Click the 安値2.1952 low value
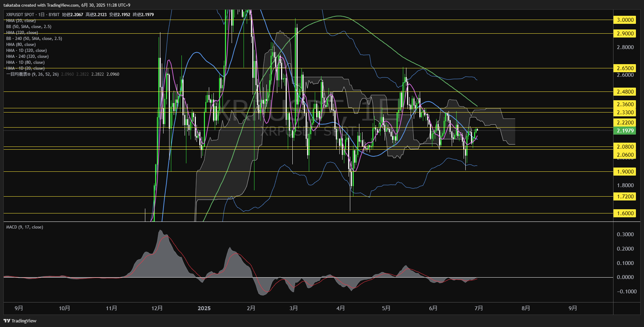 click(x=120, y=15)
